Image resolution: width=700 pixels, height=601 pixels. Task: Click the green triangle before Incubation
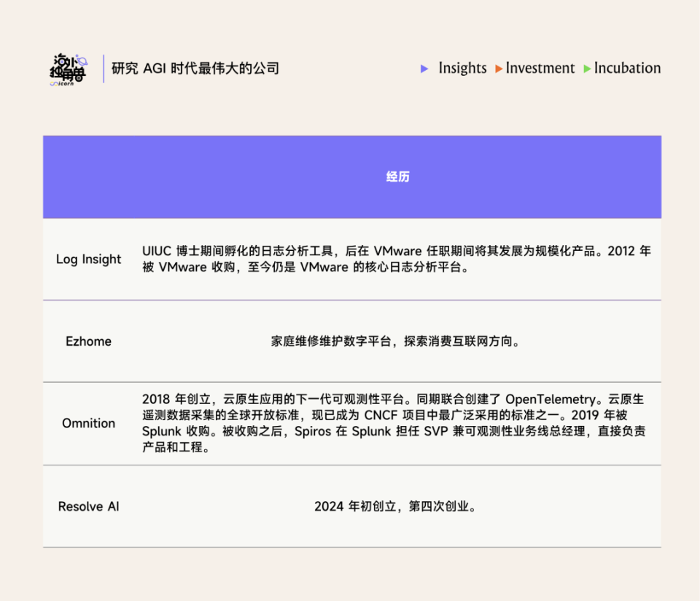coord(587,69)
